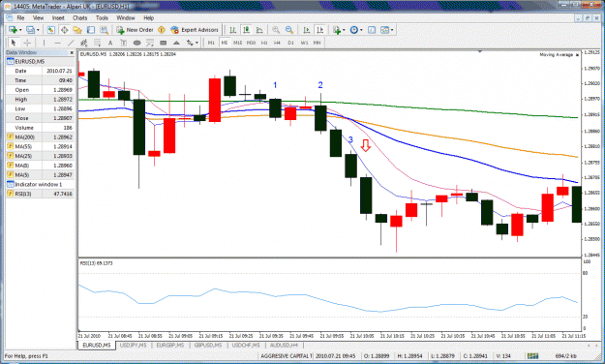Open the Tools menu

pyautogui.click(x=102, y=17)
